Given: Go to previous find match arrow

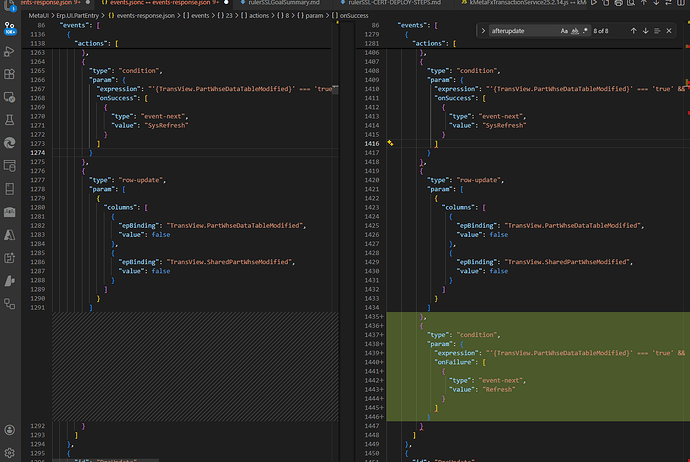Looking at the screenshot, I should point(634,31).
